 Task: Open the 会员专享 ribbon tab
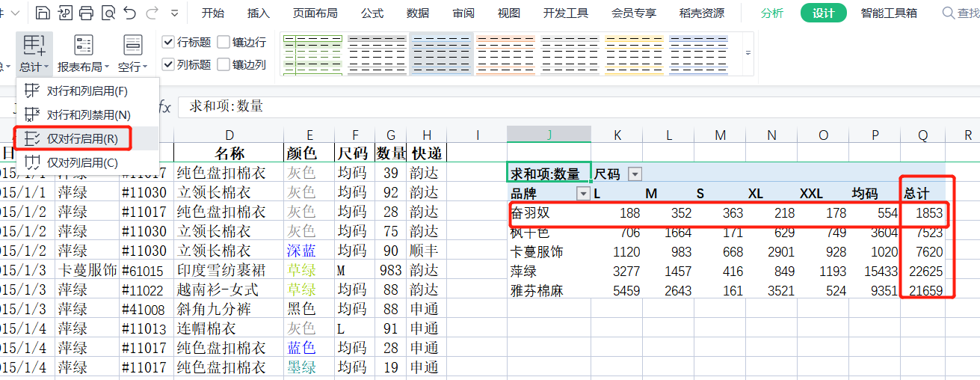634,13
